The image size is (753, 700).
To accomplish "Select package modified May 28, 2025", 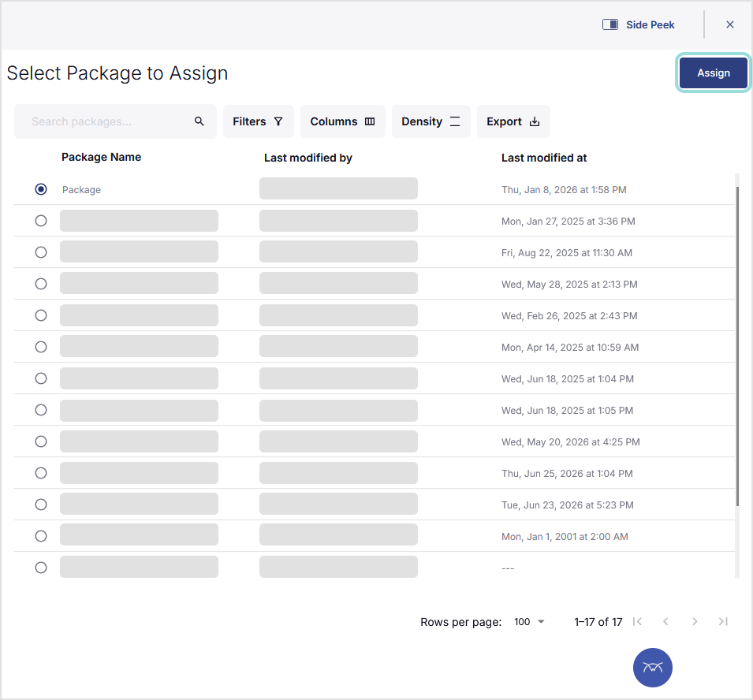I will (41, 284).
